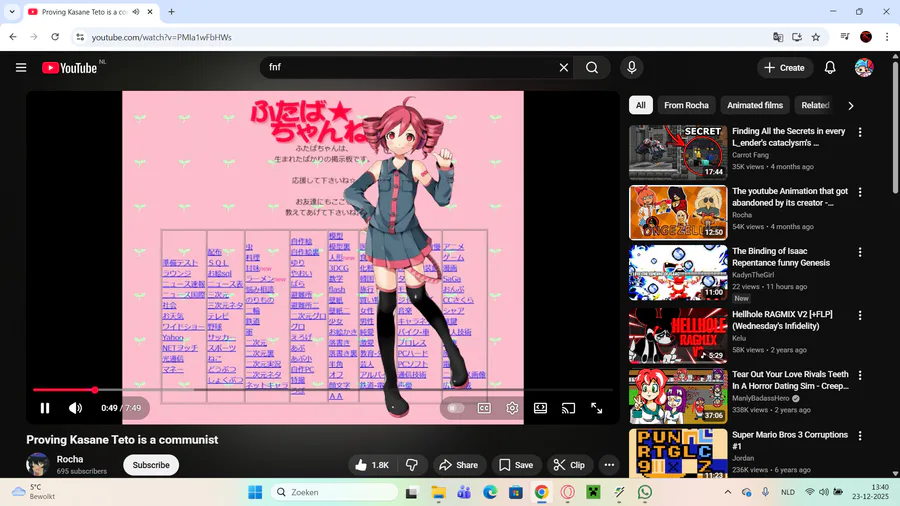Open Finding All the Secrets video thumbnail

678,153
